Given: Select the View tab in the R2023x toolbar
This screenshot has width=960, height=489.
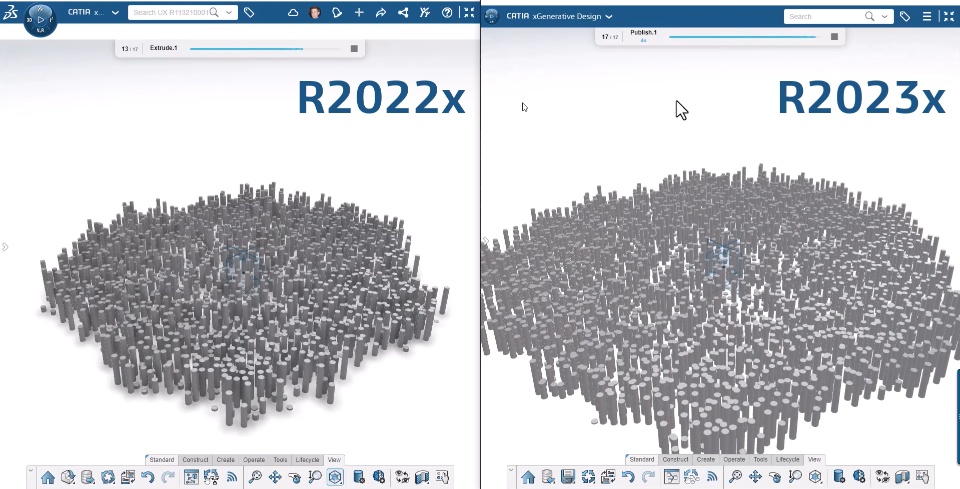Looking at the screenshot, I should pos(814,460).
